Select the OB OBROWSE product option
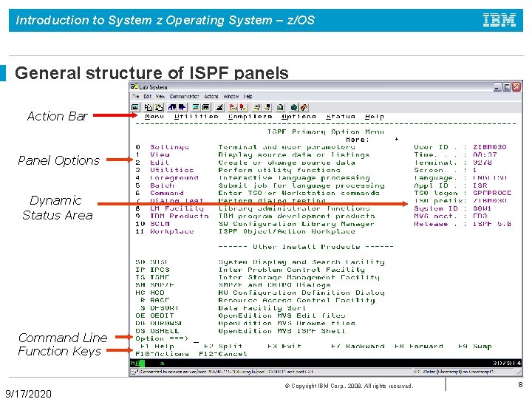The width and height of the screenshot is (532, 399). [x=159, y=324]
